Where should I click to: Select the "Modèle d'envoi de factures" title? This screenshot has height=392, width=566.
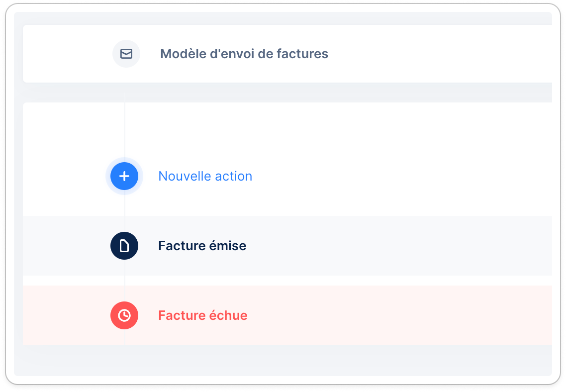coord(244,54)
